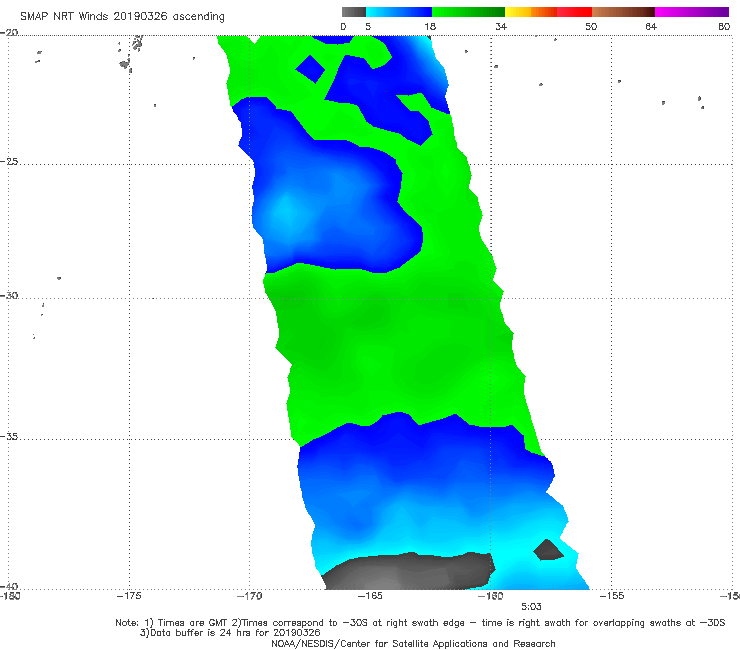Click the longitude label '-175'
Screen dimensions: 740x650
coord(129,596)
